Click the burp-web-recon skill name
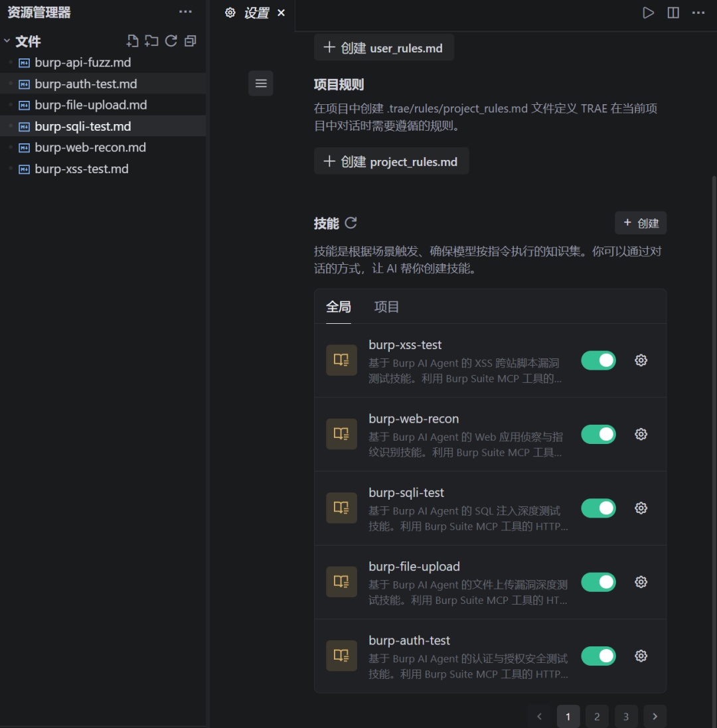Screen dimensions: 717x728 point(414,419)
